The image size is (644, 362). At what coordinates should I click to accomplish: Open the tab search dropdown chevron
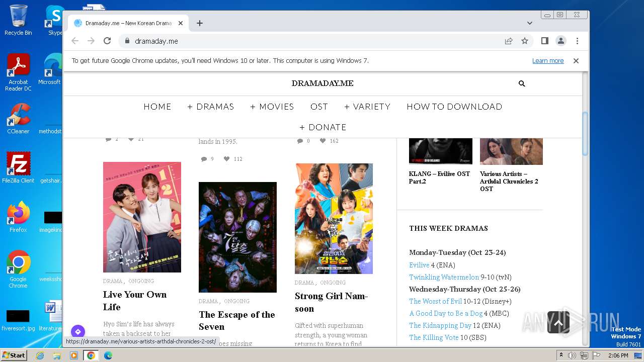click(530, 23)
